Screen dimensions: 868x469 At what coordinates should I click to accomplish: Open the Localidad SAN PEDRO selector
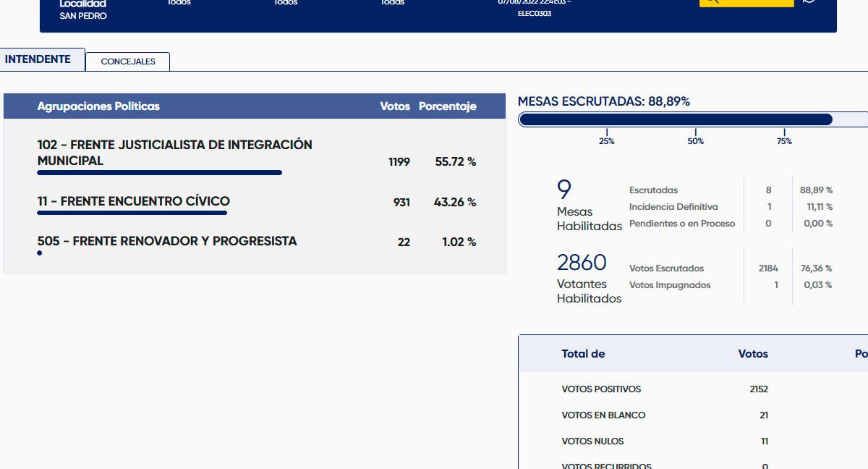pyautogui.click(x=82, y=9)
